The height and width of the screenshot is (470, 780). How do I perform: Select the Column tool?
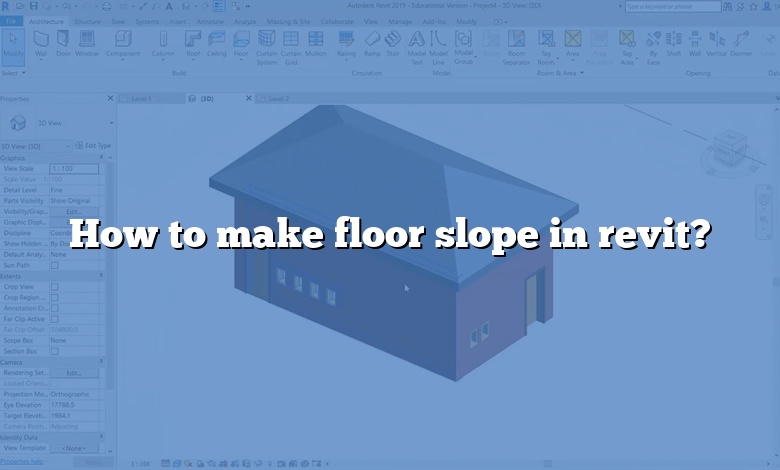tap(162, 43)
